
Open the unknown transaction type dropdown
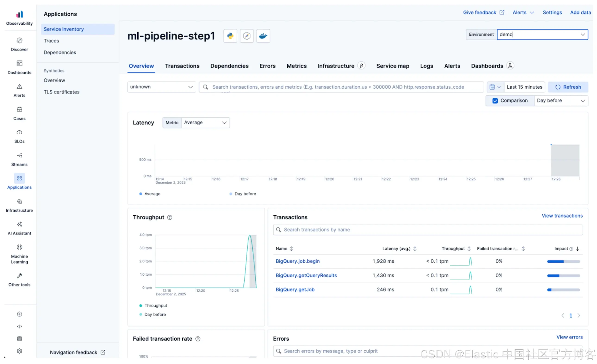tap(161, 87)
